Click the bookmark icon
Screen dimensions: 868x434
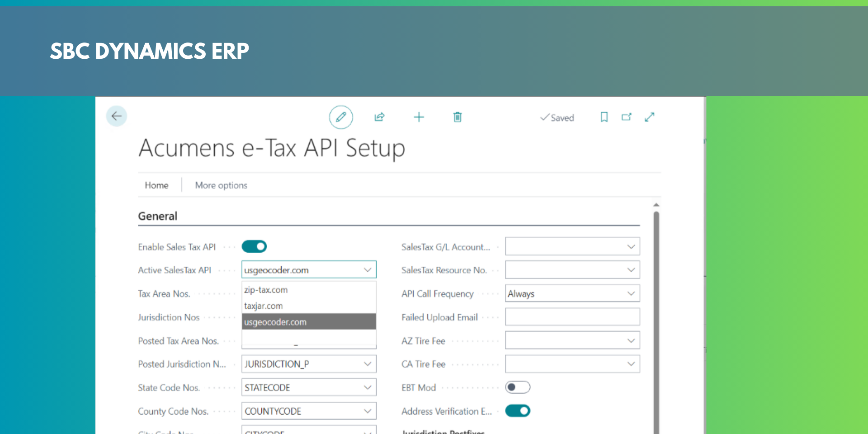(604, 117)
